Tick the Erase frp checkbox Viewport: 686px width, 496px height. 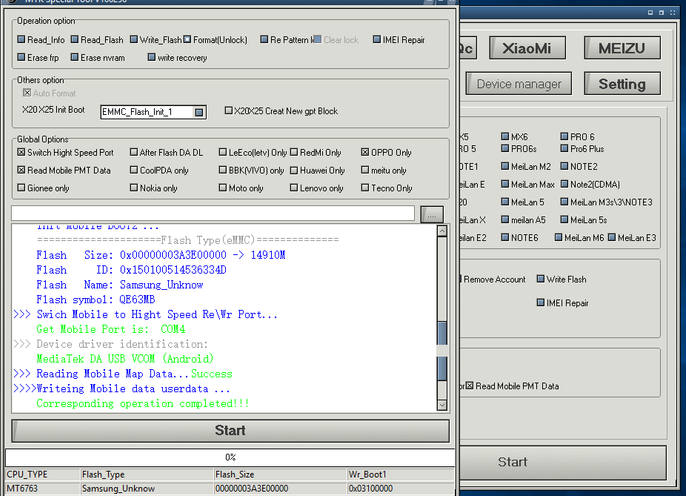click(21, 57)
